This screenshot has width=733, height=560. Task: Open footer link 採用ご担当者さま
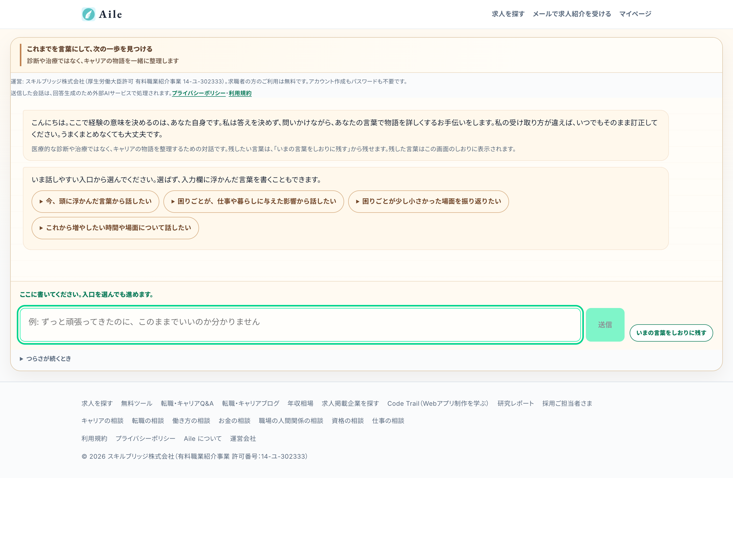[x=567, y=403]
